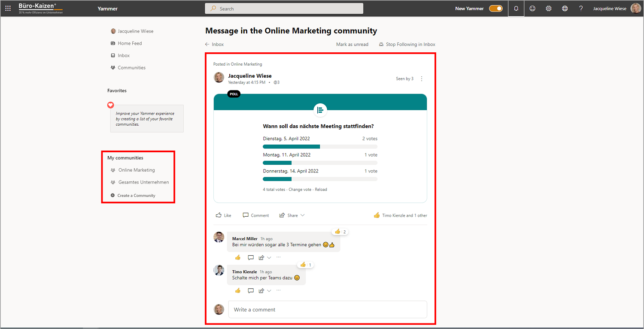Click Timo Kienzle's avatar
Viewport: 644px width, 329px height.
point(219,270)
